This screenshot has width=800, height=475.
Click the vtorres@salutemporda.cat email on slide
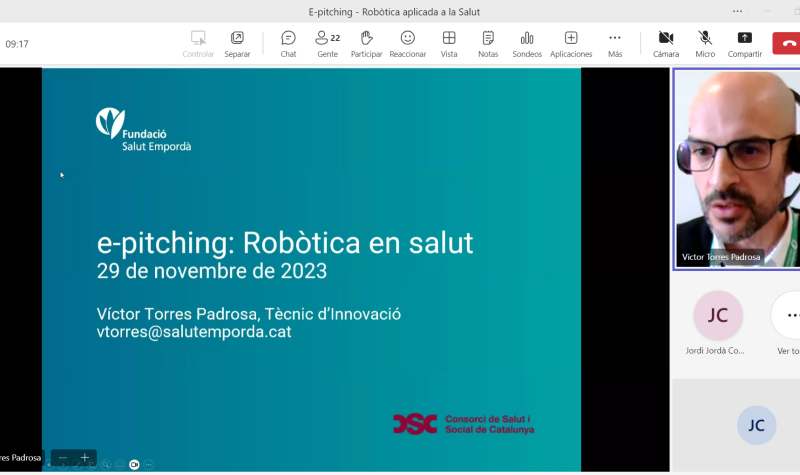(x=194, y=332)
